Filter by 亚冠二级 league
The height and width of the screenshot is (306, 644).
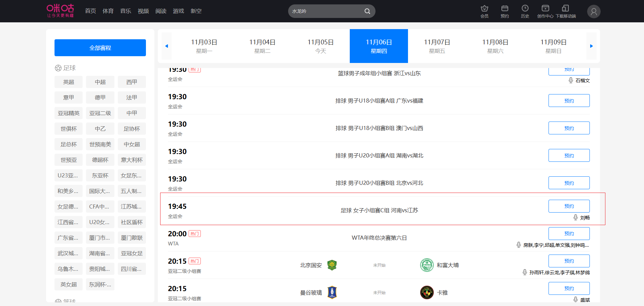click(x=100, y=113)
